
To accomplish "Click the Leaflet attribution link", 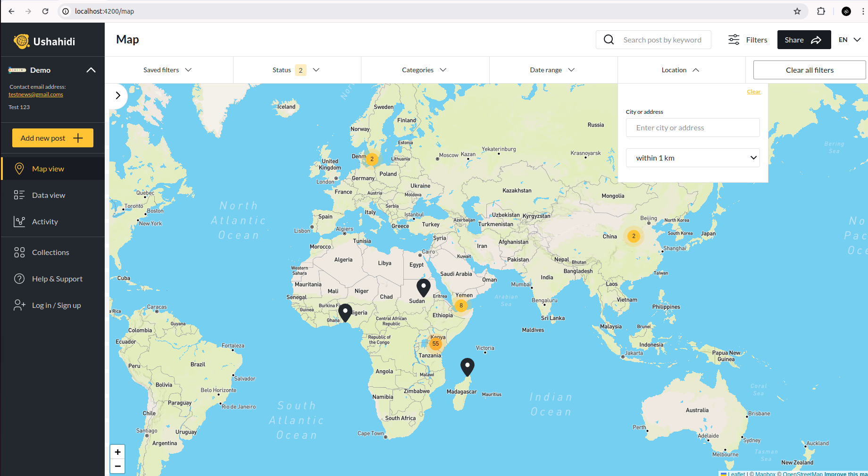I will pyautogui.click(x=736, y=474).
